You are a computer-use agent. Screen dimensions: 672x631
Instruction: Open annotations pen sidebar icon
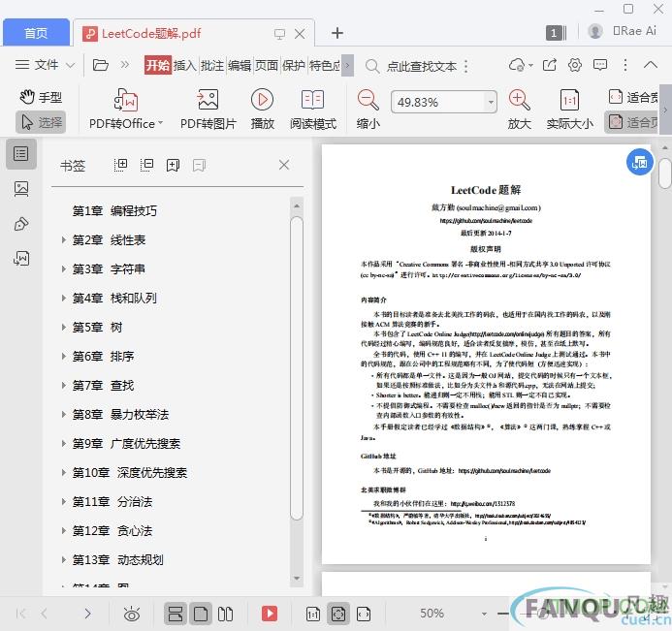(x=21, y=224)
